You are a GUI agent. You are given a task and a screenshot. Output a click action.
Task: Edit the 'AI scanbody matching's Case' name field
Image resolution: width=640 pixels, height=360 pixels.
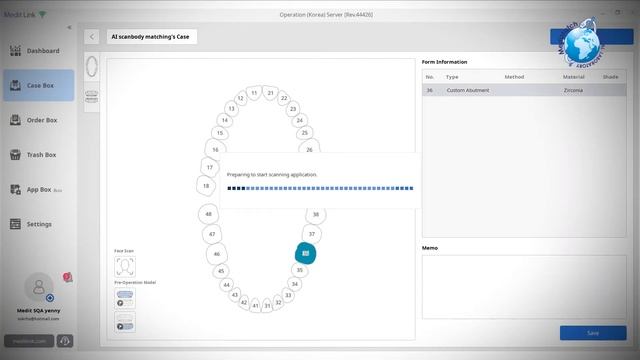point(152,37)
